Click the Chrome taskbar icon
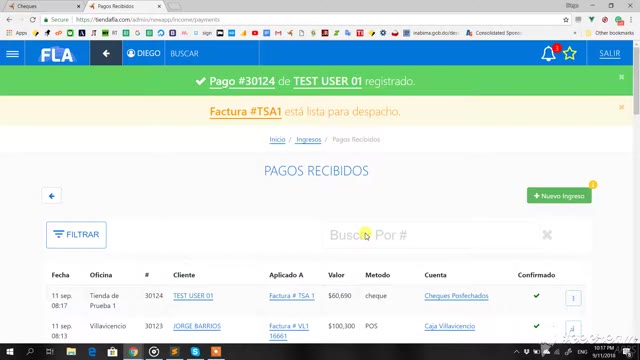The width and height of the screenshot is (640, 360). click(133, 351)
